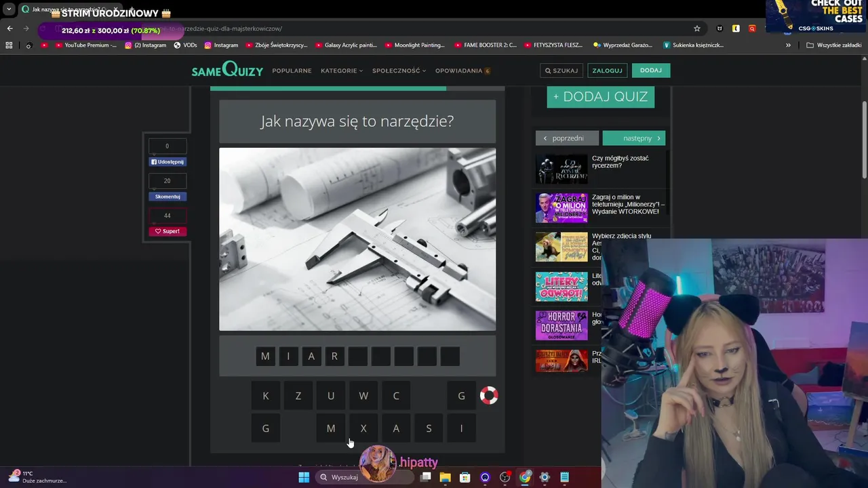Open Chrome apps grid in bookmarks bar
This screenshot has width=868, height=488.
9,45
